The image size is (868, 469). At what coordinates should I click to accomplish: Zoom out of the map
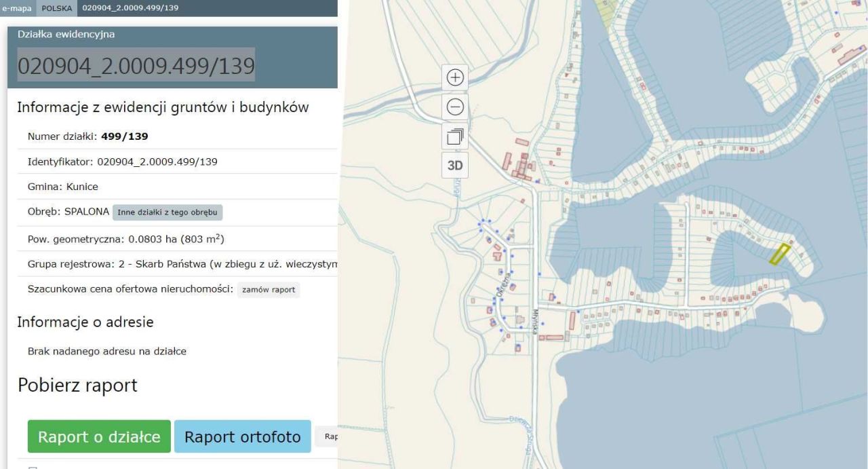[456, 107]
